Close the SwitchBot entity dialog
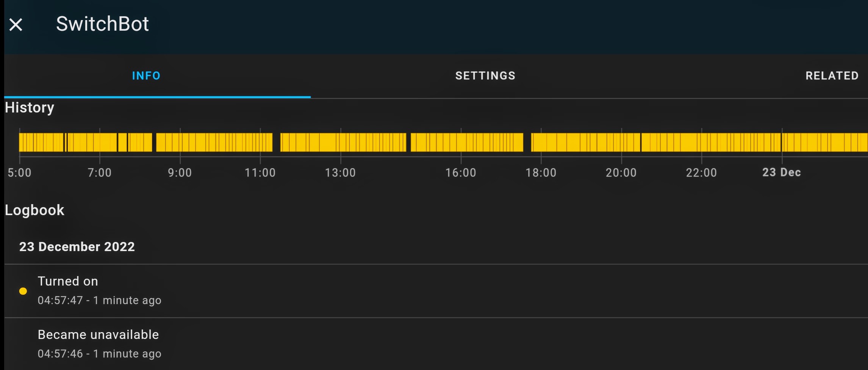The image size is (868, 370). point(16,24)
